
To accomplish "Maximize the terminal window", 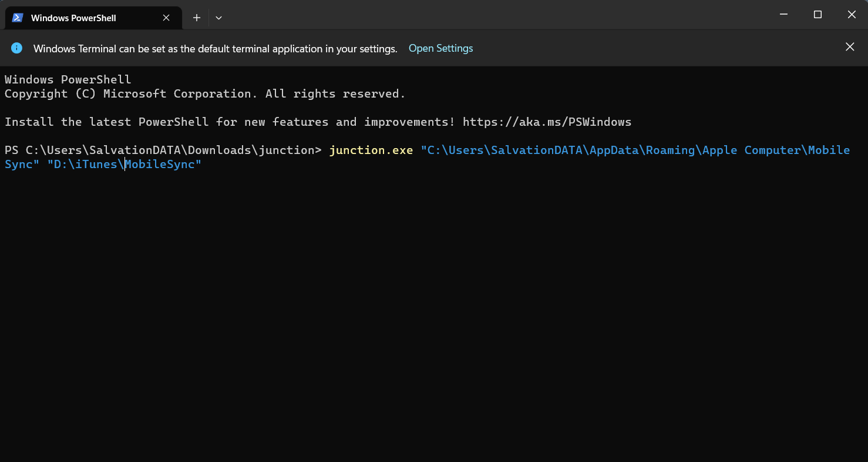I will point(817,15).
